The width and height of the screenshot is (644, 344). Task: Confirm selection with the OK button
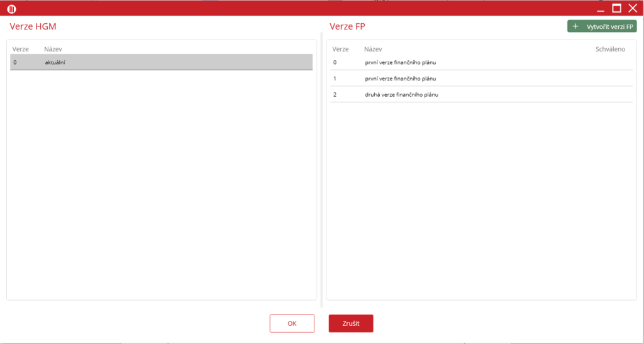click(x=292, y=323)
